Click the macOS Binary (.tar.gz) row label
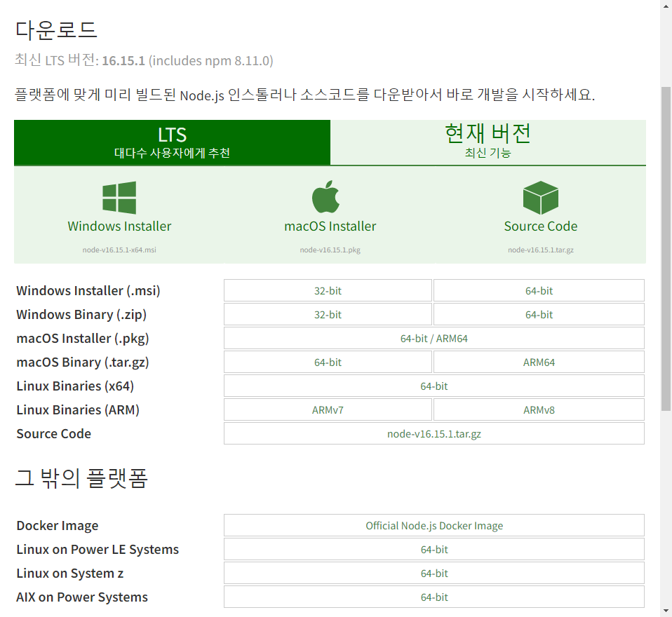This screenshot has width=672, height=617. point(83,362)
